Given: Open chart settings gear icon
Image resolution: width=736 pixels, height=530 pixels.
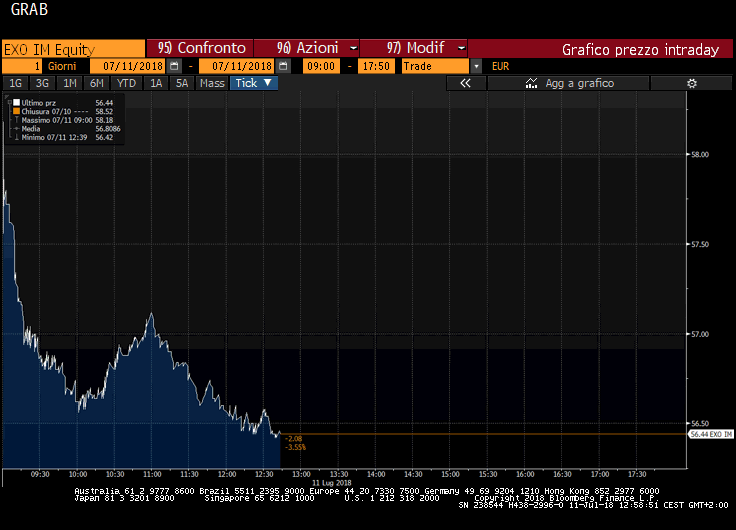Looking at the screenshot, I should [x=691, y=84].
